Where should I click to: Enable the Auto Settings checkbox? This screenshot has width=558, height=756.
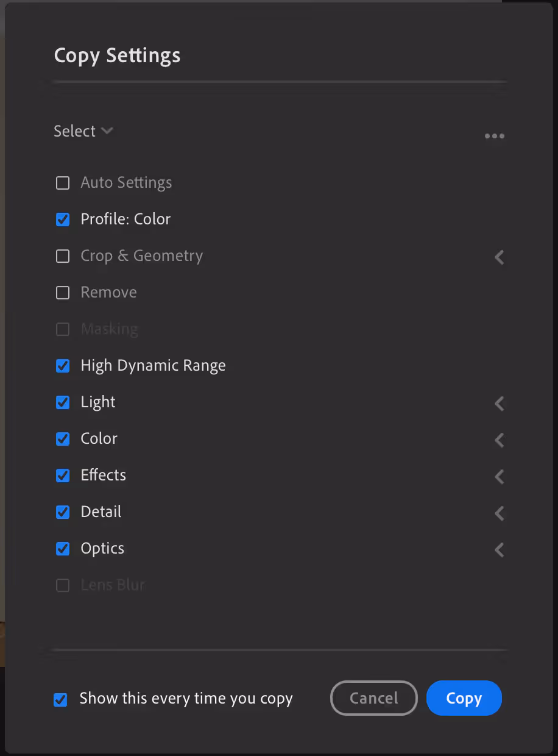pyautogui.click(x=63, y=183)
